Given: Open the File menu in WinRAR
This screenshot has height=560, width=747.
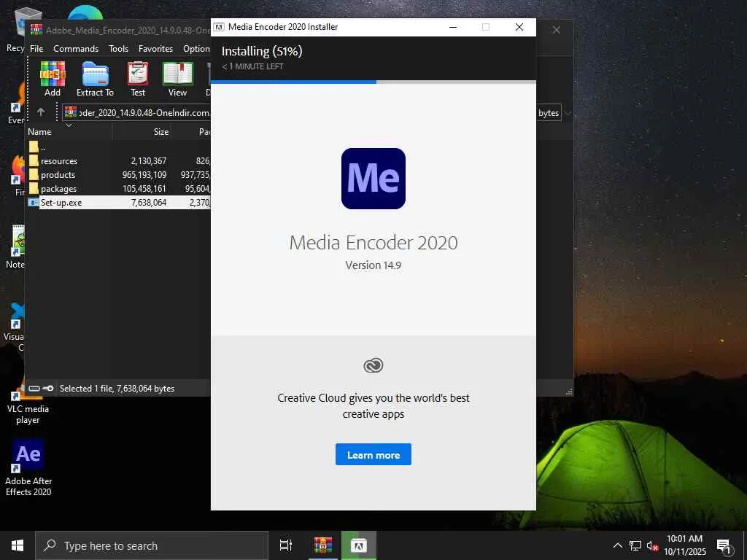Looking at the screenshot, I should click(x=36, y=49).
